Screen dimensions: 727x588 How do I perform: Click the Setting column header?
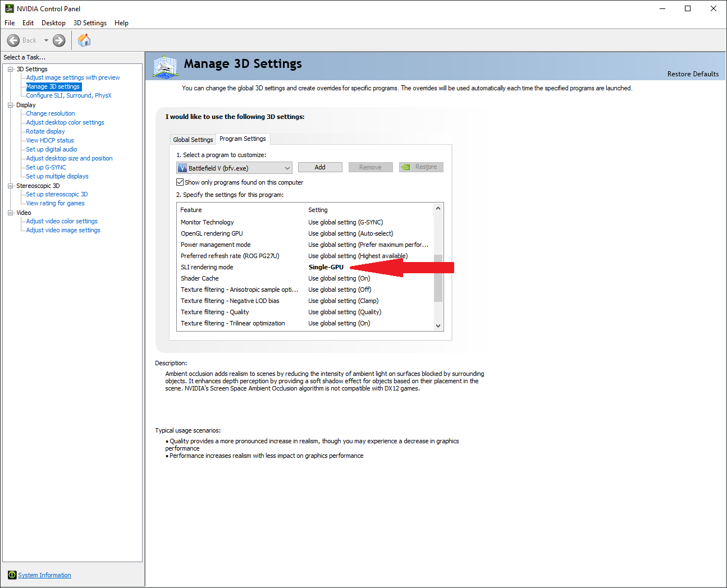click(x=369, y=210)
